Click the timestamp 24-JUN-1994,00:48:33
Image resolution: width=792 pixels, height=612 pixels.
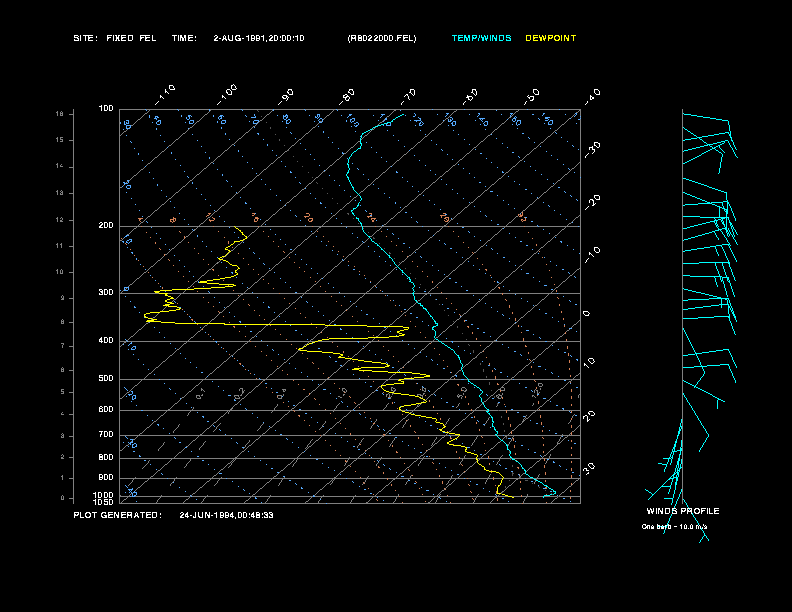click(x=226, y=515)
